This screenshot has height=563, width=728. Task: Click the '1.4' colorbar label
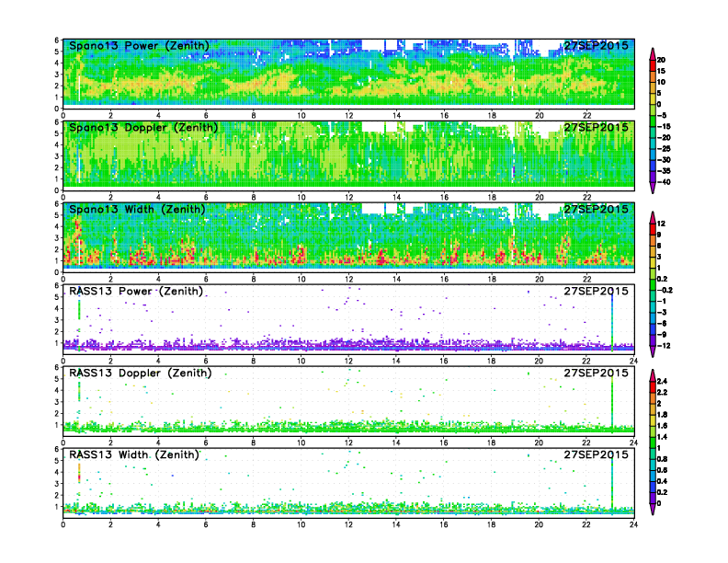(662, 437)
